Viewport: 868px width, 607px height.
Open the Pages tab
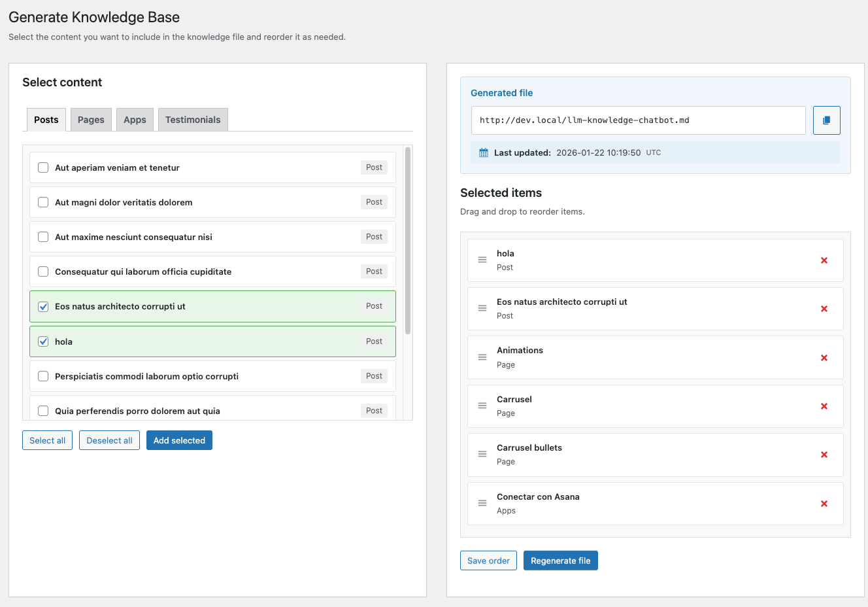click(x=91, y=120)
